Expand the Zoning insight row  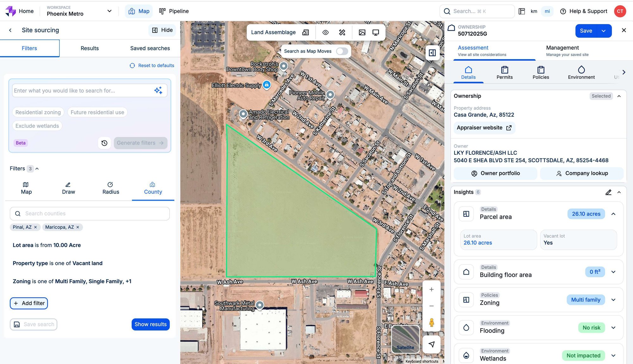click(613, 300)
